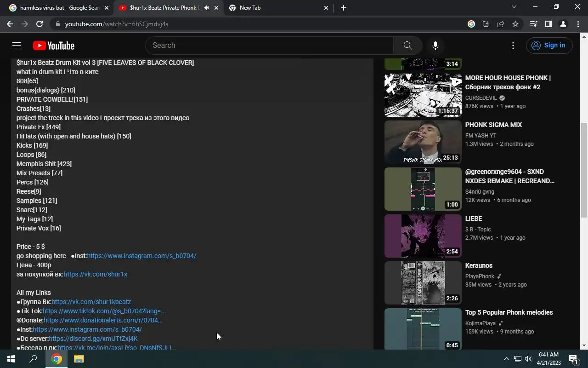Image resolution: width=588 pixels, height=368 pixels.
Task: Open the YouTube hamburger guide menu
Action: click(x=17, y=46)
